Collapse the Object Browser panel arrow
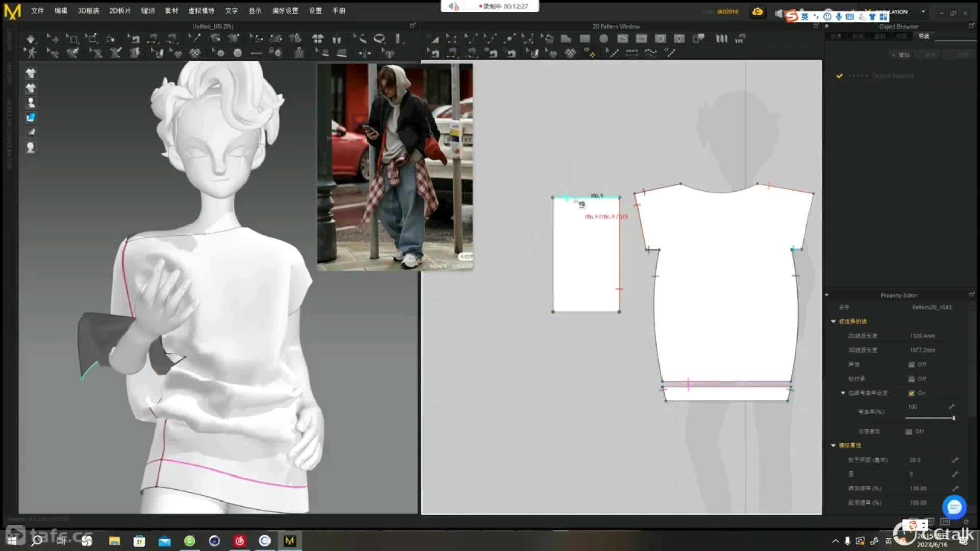The width and height of the screenshot is (980, 551). point(827,26)
